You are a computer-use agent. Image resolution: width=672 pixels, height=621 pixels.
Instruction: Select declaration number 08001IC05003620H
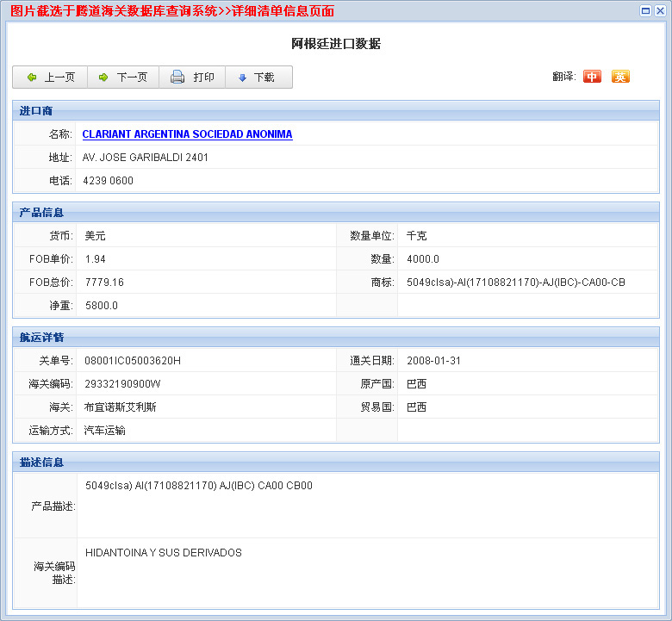tap(133, 360)
